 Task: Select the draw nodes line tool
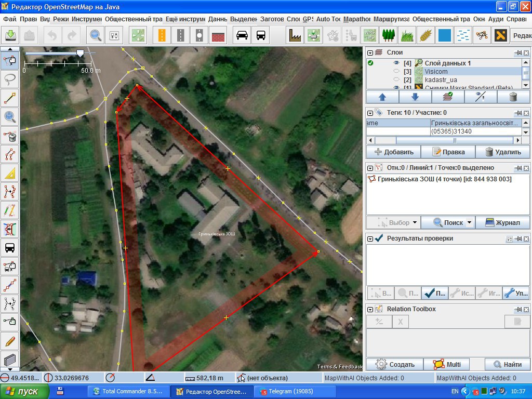pyautogui.click(x=10, y=98)
